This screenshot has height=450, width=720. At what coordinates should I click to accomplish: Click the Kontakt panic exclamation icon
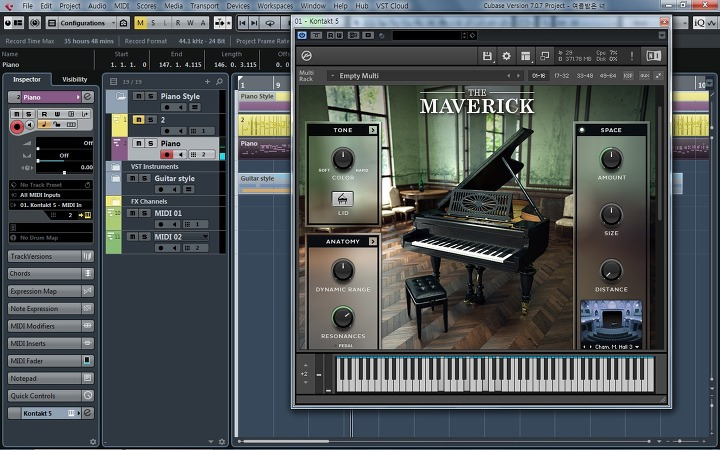click(x=632, y=56)
